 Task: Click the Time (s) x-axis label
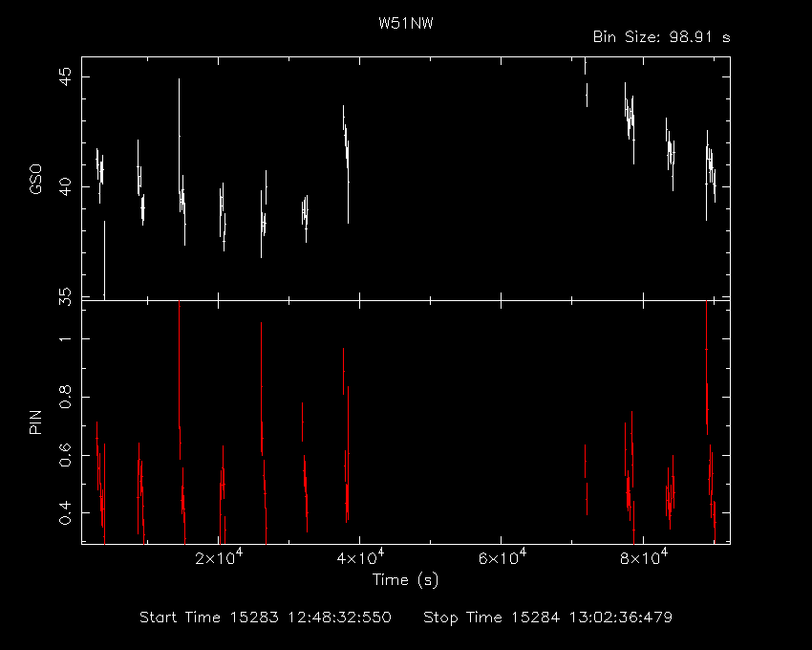tap(405, 579)
